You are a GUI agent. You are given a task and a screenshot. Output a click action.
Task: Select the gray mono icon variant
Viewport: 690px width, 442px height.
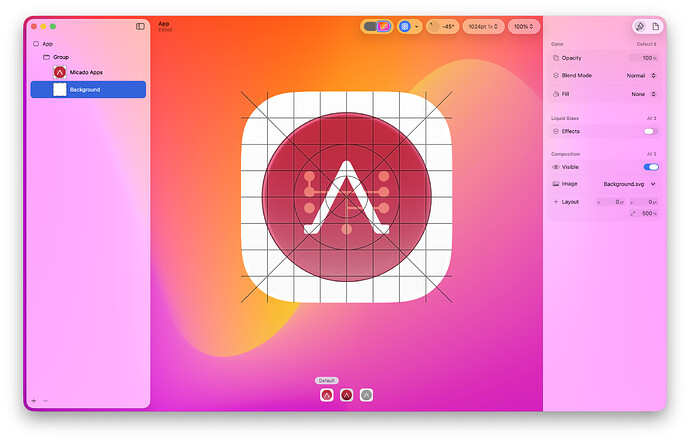pos(366,395)
